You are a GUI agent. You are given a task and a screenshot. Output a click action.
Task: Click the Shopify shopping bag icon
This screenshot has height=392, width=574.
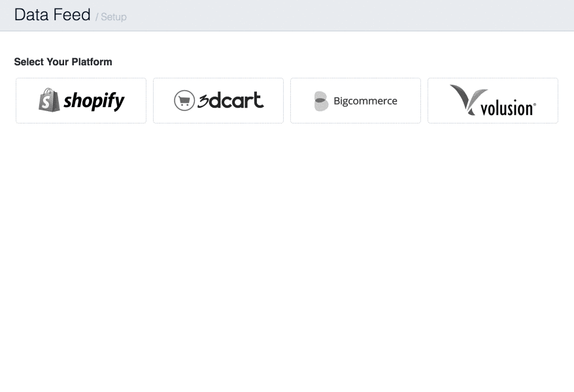point(49,100)
